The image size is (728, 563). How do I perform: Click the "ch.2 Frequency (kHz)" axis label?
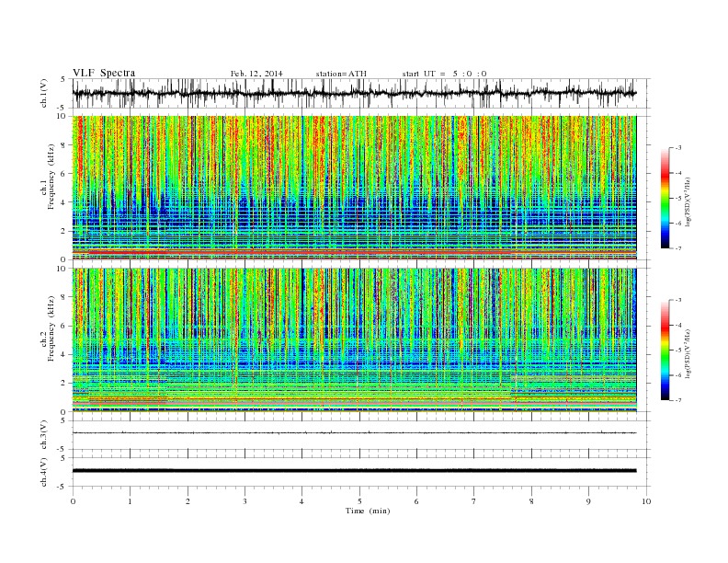point(47,329)
